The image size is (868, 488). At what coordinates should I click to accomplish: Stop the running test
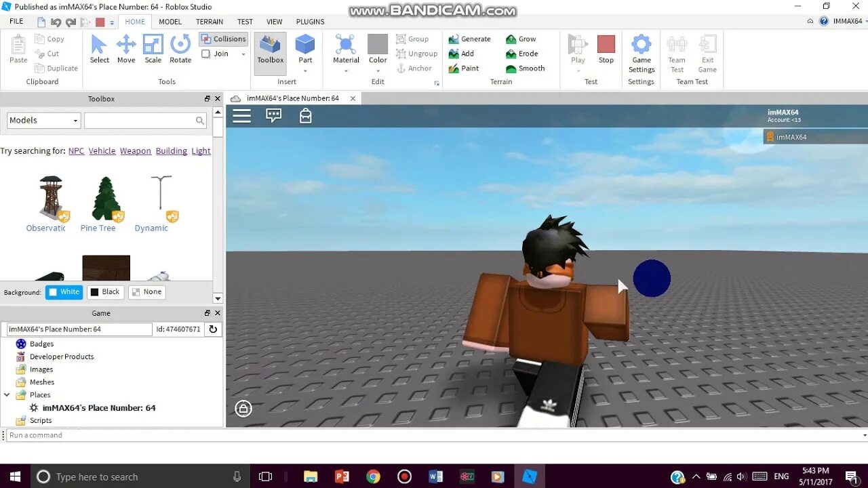click(x=606, y=49)
